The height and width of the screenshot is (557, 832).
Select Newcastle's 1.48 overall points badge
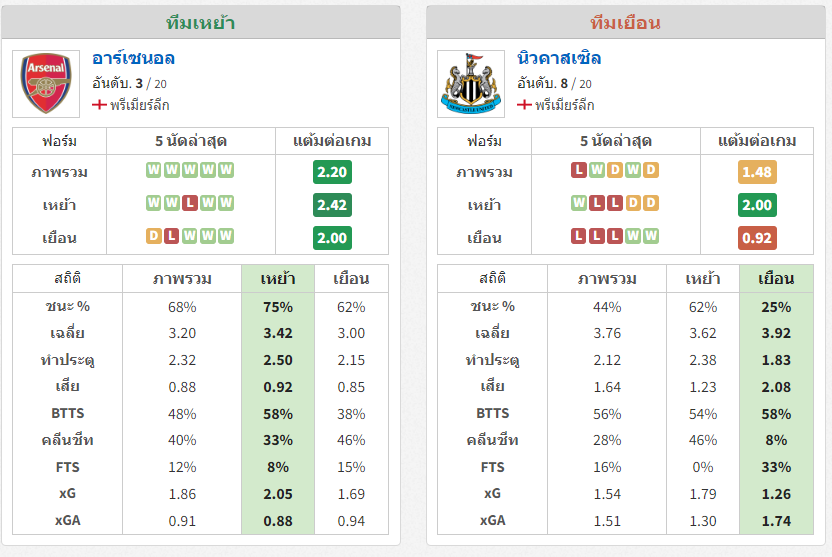pos(757,172)
